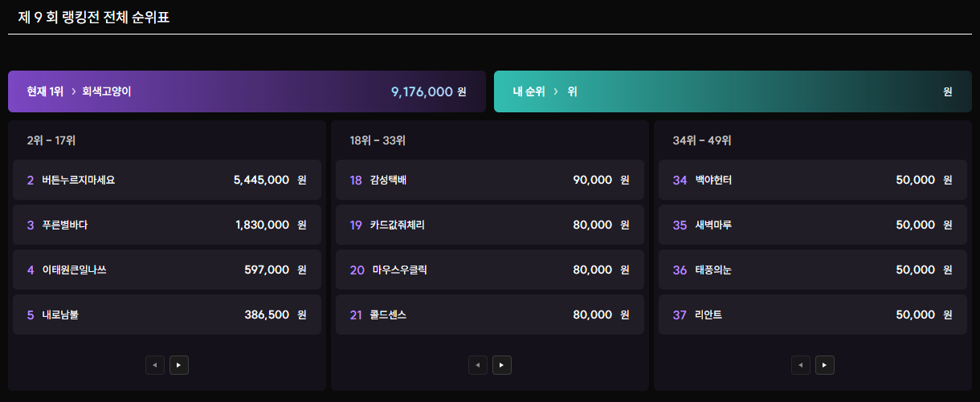The height and width of the screenshot is (402, 980).
Task: Go to next page of 2위–17위 list
Action: [x=178, y=365]
